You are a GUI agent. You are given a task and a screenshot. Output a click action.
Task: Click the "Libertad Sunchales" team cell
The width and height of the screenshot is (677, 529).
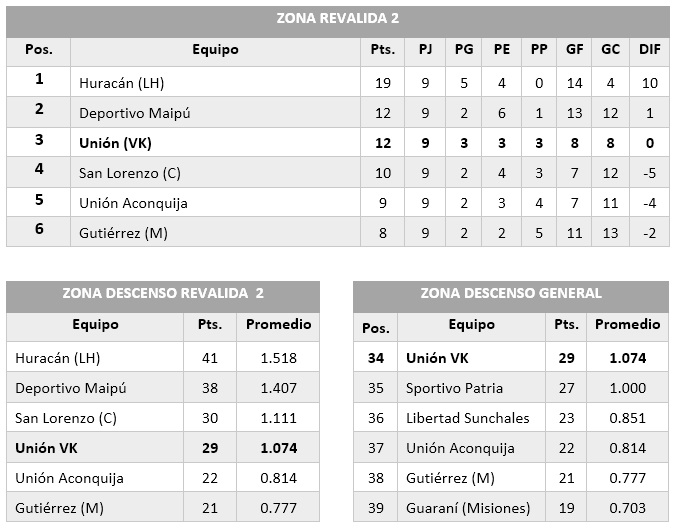pyautogui.click(x=467, y=418)
